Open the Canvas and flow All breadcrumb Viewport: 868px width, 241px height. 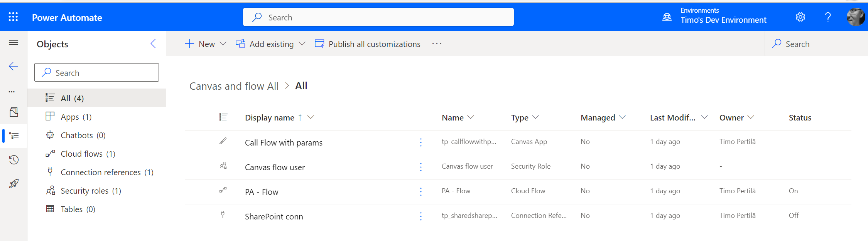point(234,86)
